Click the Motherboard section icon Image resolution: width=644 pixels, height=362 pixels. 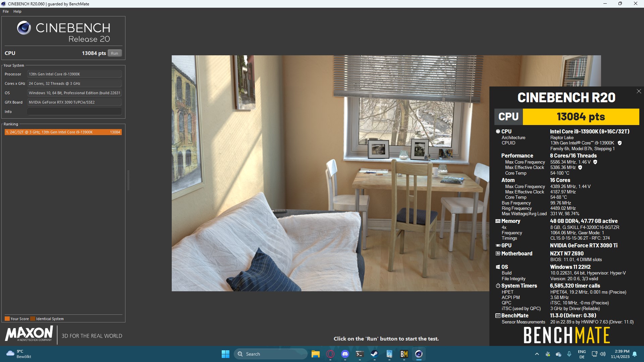(498, 253)
